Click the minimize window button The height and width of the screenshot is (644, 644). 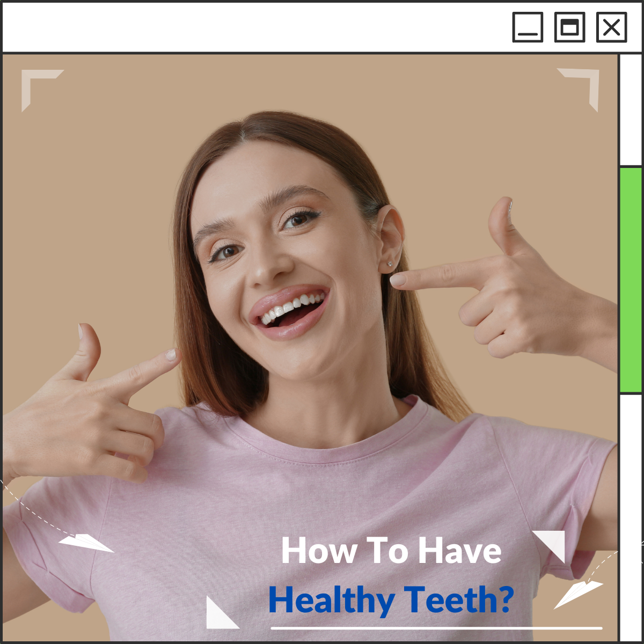[x=528, y=27]
